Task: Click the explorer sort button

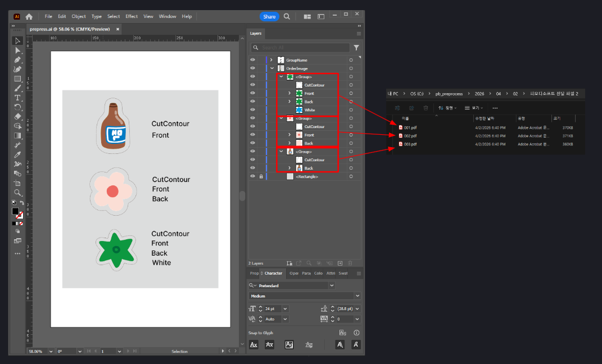Action: (447, 108)
